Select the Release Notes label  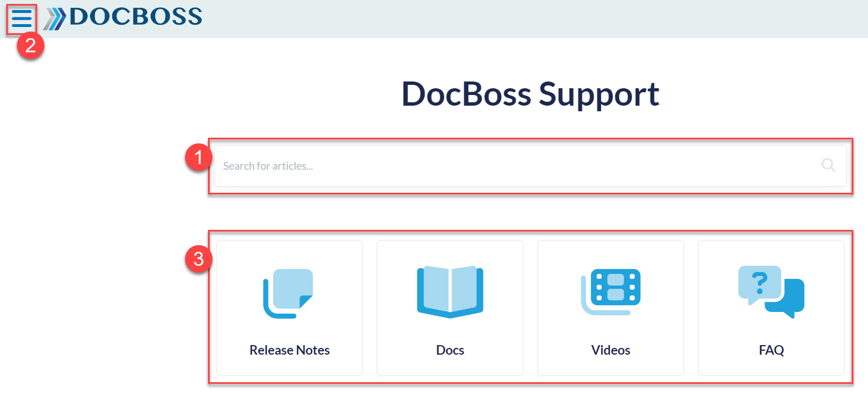[290, 350]
